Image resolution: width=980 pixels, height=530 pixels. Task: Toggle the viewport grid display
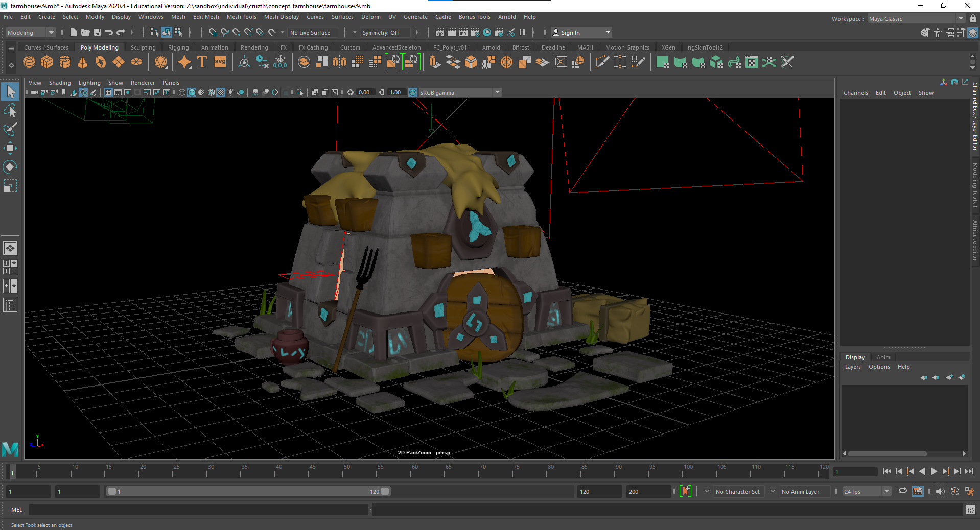tap(108, 92)
